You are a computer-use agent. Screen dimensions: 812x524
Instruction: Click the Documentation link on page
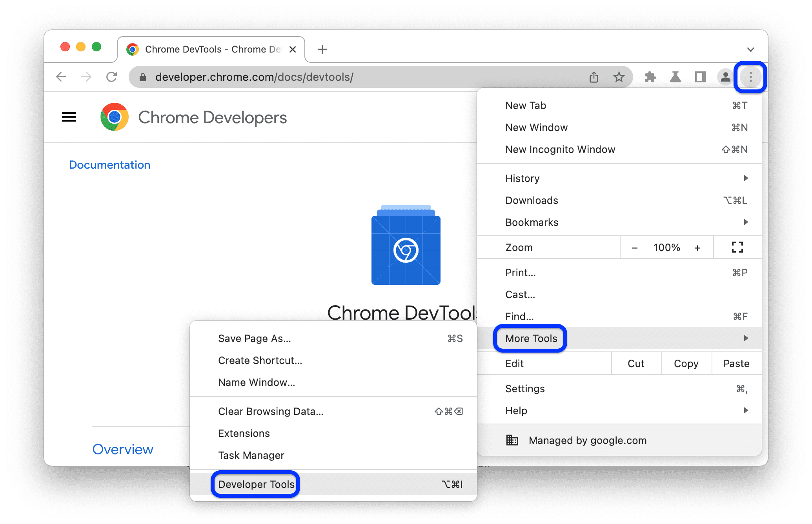click(x=109, y=164)
